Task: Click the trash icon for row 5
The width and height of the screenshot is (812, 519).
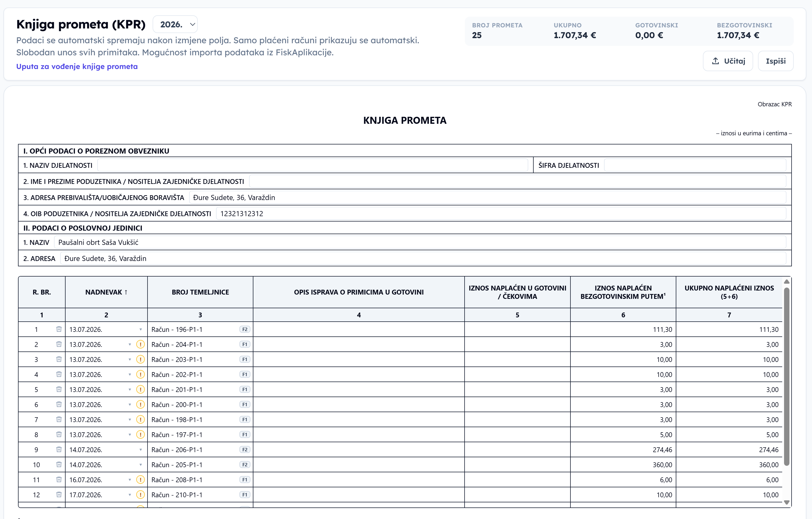Action: (x=59, y=389)
